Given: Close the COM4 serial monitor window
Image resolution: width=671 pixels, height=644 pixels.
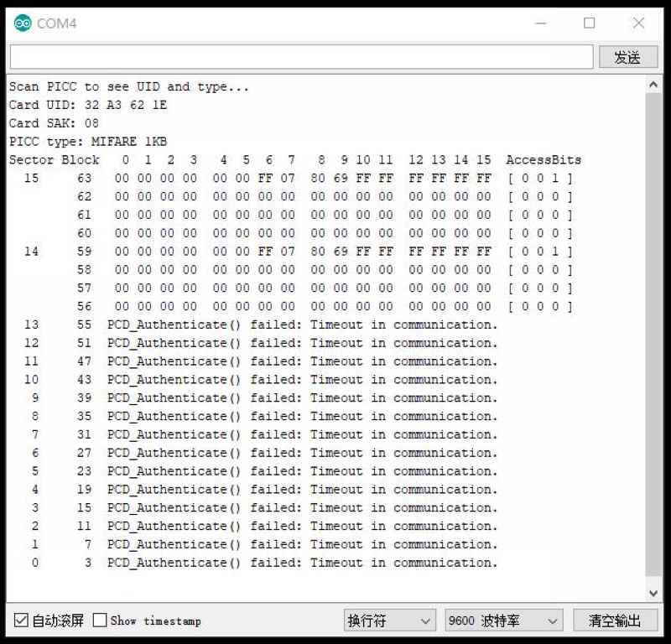Looking at the screenshot, I should click(638, 23).
